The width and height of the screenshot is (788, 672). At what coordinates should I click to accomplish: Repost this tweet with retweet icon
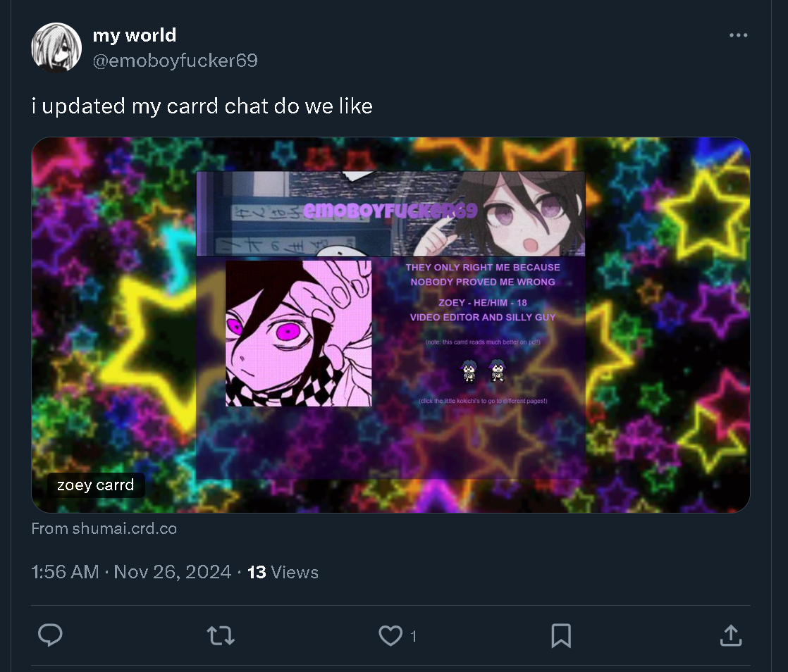(221, 636)
